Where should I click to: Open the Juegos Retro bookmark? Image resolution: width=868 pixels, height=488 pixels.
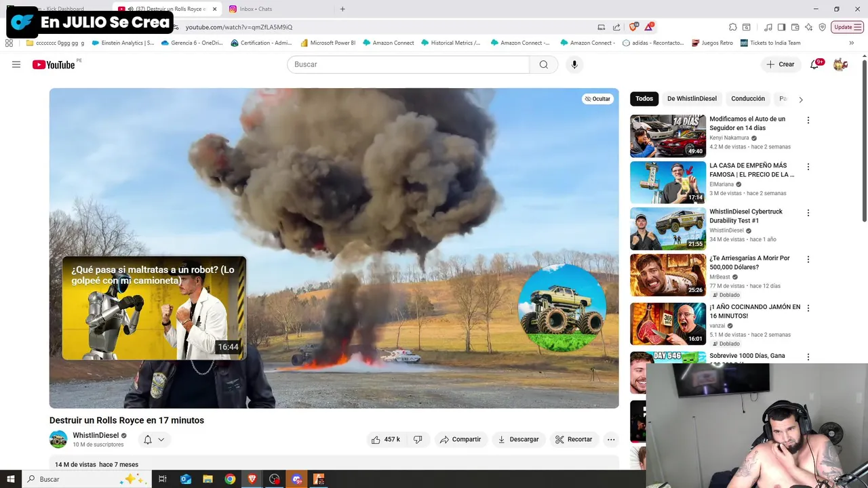tap(712, 43)
